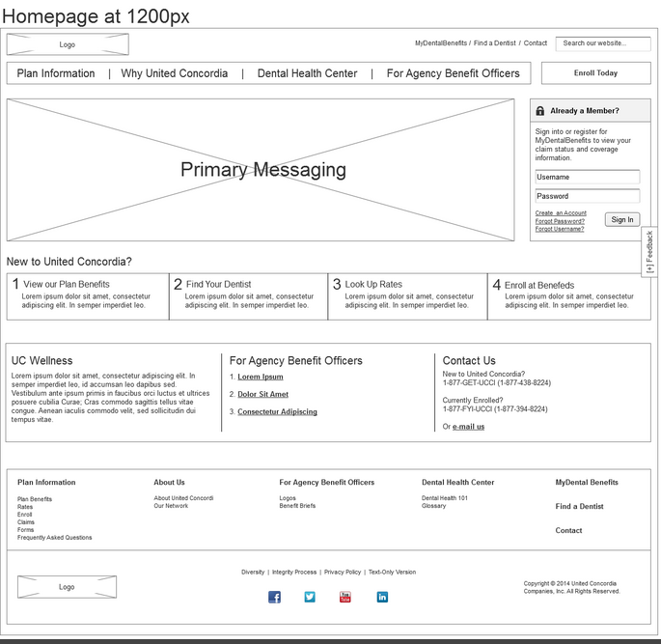
Task: Open Logos footer link
Action: click(x=288, y=497)
